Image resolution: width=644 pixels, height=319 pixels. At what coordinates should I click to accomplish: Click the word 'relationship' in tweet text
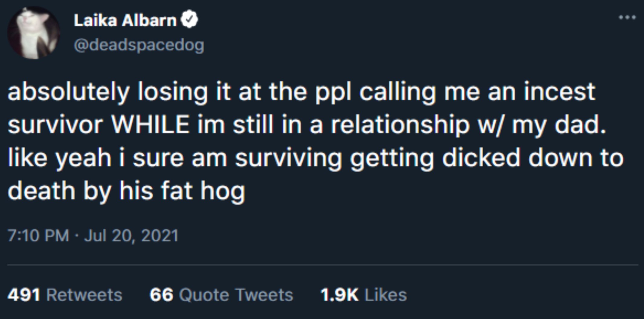(400, 125)
